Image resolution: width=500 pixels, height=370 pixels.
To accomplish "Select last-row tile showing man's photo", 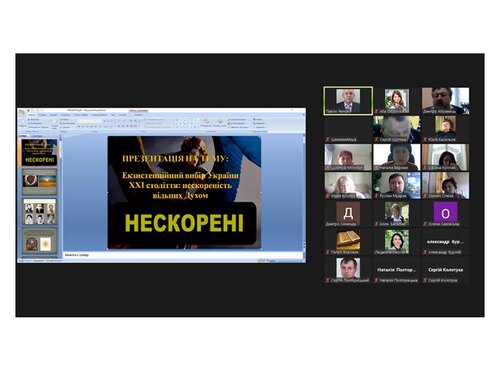I will [348, 270].
